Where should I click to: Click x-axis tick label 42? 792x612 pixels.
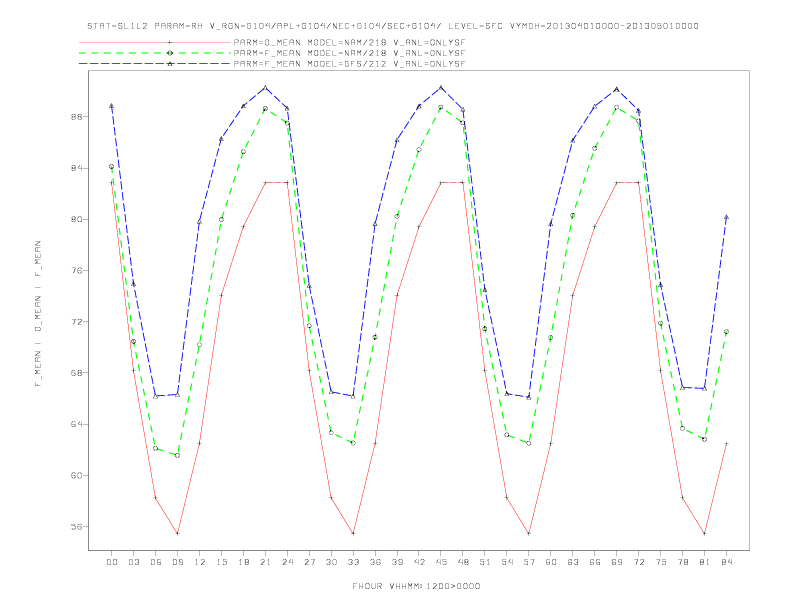(419, 562)
